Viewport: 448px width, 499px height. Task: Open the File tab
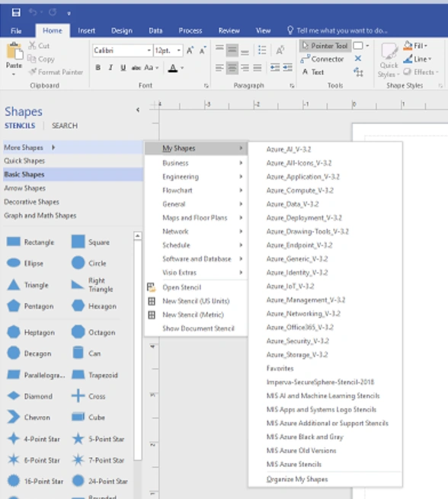(16, 31)
